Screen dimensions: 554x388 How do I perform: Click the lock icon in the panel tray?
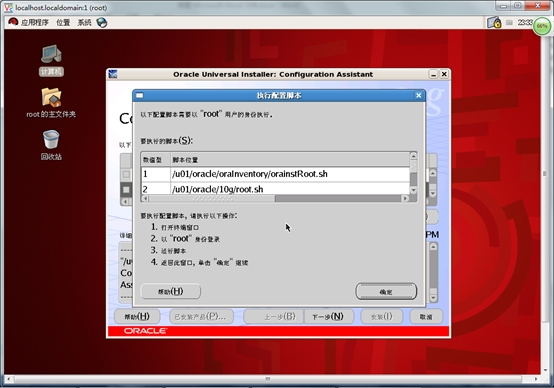tap(494, 23)
